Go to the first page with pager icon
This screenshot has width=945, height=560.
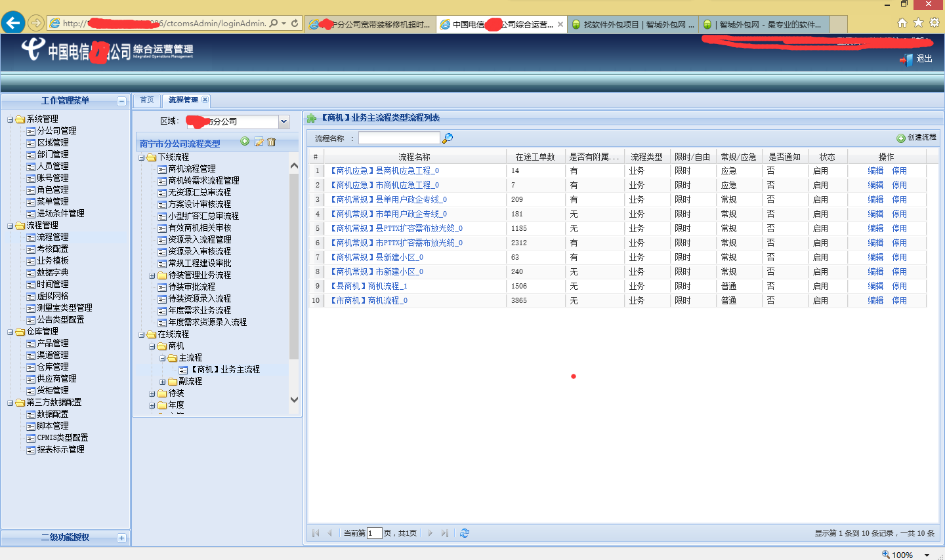pyautogui.click(x=316, y=533)
